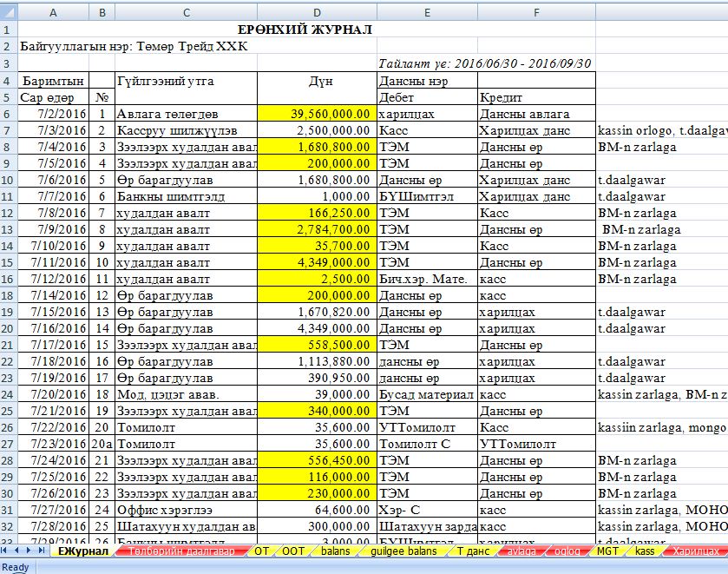Select the yellow cell 558,500.00
This screenshot has height=574, width=728.
pyautogui.click(x=317, y=345)
